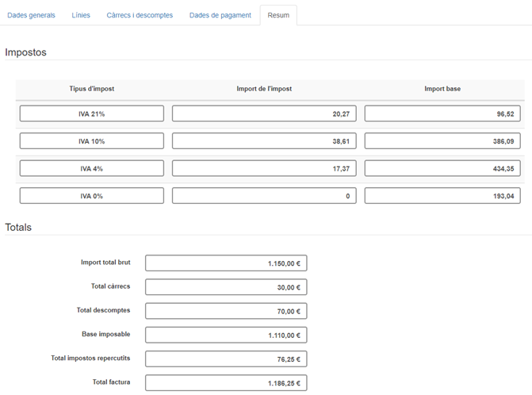This screenshot has height=395, width=532.
Task: Click the IVA 21% tax type field
Action: click(92, 113)
